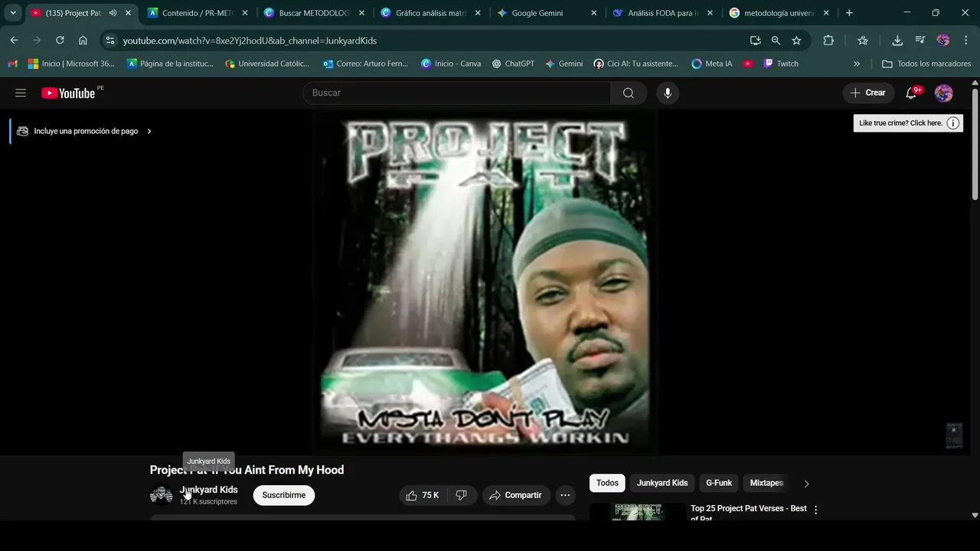Open the Junkyard Kids channel name link
Screen dimensions: 980x551
pos(209,490)
